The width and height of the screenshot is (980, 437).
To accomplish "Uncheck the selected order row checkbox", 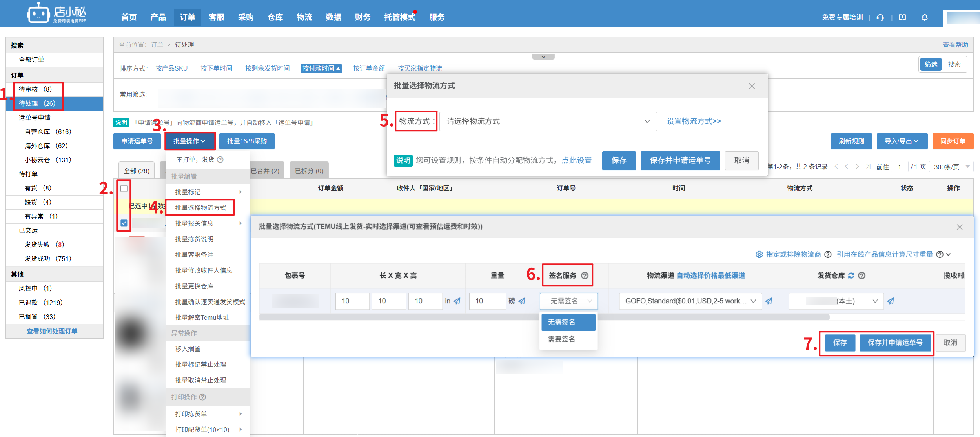I will [x=124, y=223].
